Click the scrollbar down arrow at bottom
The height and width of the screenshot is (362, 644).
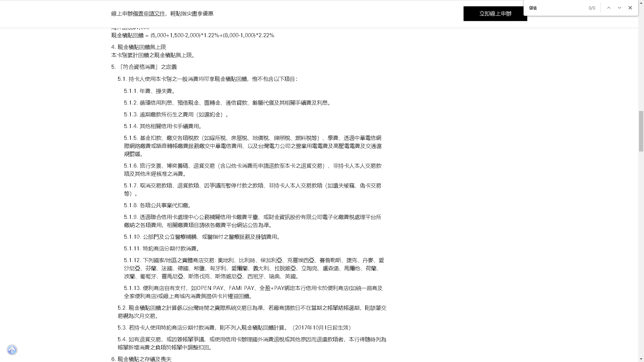(641, 360)
